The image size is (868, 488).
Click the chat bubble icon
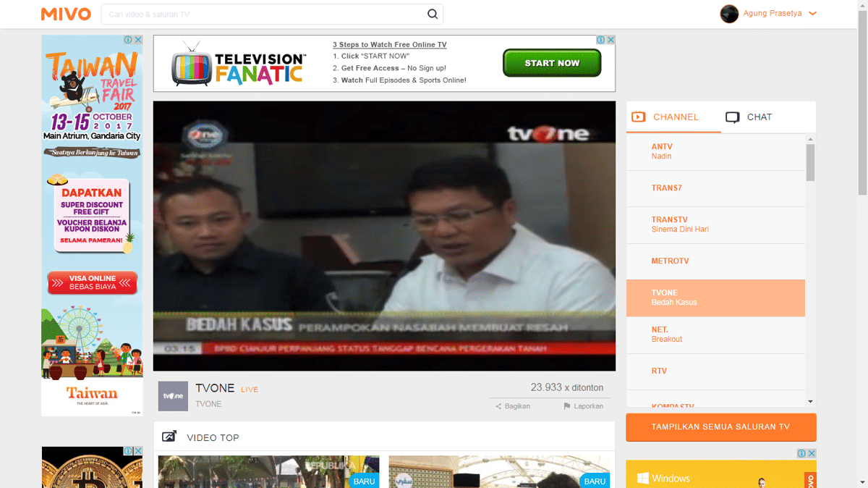point(733,117)
